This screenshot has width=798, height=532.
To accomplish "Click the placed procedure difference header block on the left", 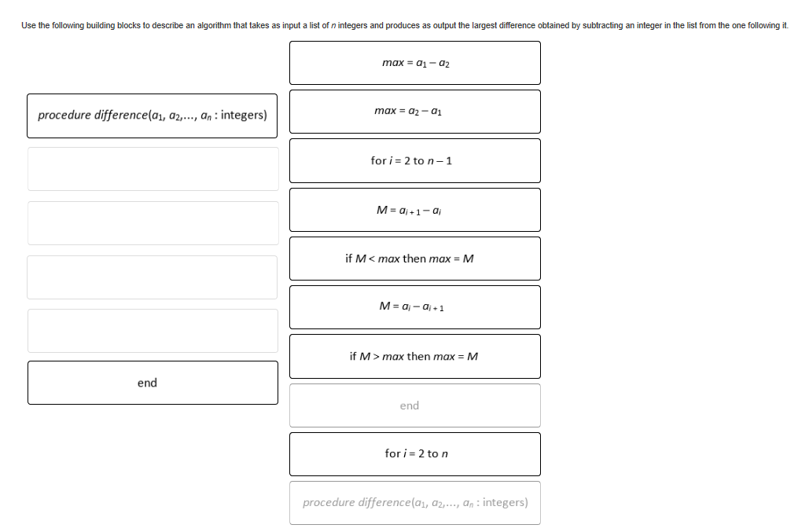I will (153, 115).
